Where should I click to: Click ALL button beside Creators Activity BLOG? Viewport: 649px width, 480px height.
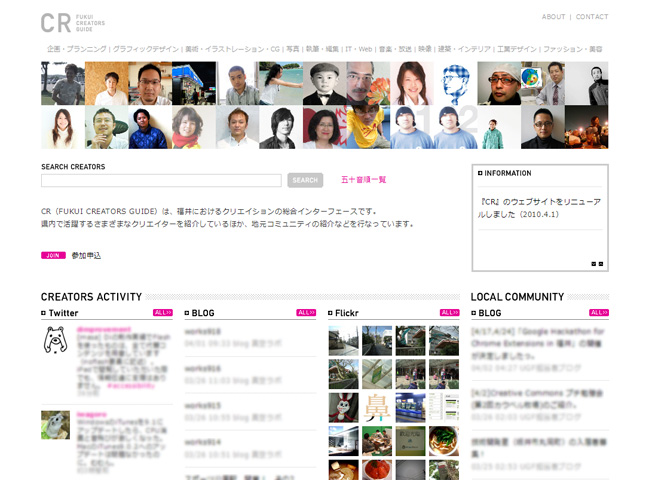point(306,312)
